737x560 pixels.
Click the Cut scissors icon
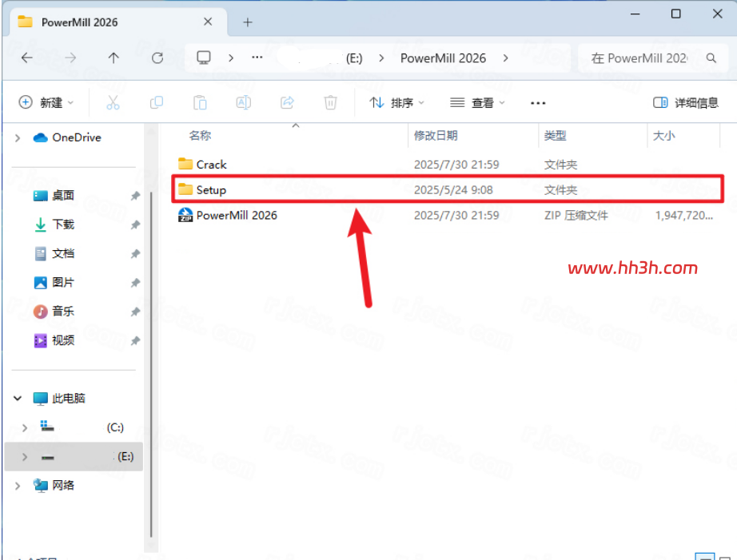pos(113,102)
